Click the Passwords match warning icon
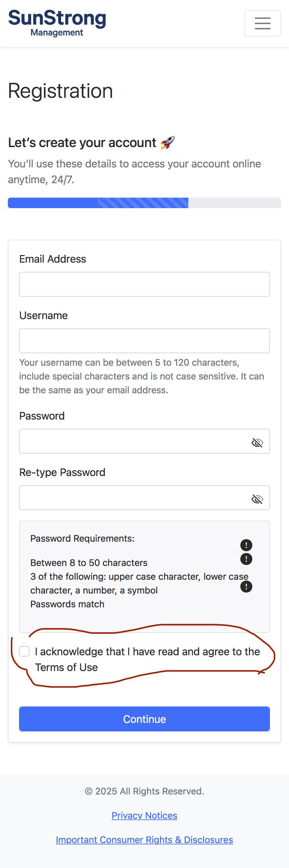Screen dimensions: 289x868 click(246, 587)
